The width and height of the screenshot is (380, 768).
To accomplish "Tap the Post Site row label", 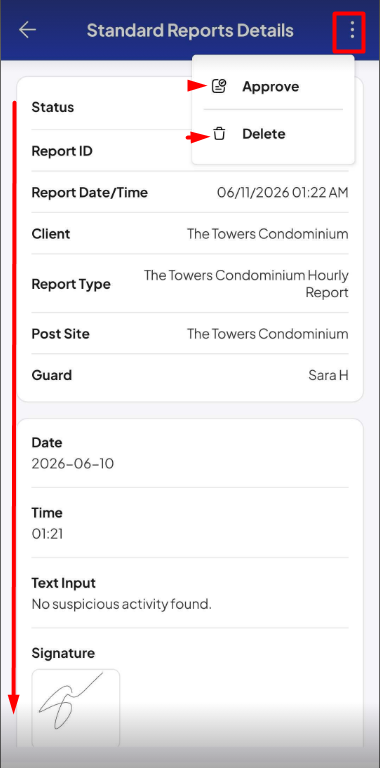I will tap(61, 334).
